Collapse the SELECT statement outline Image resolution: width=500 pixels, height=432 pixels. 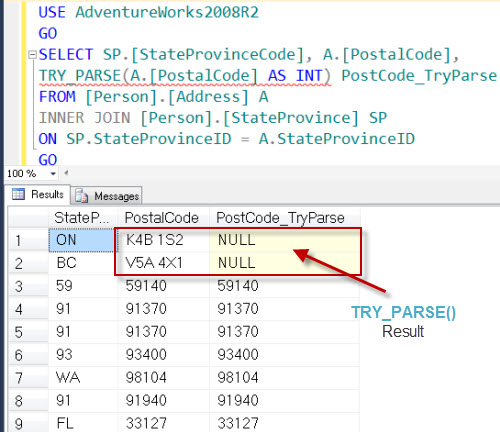(32, 55)
